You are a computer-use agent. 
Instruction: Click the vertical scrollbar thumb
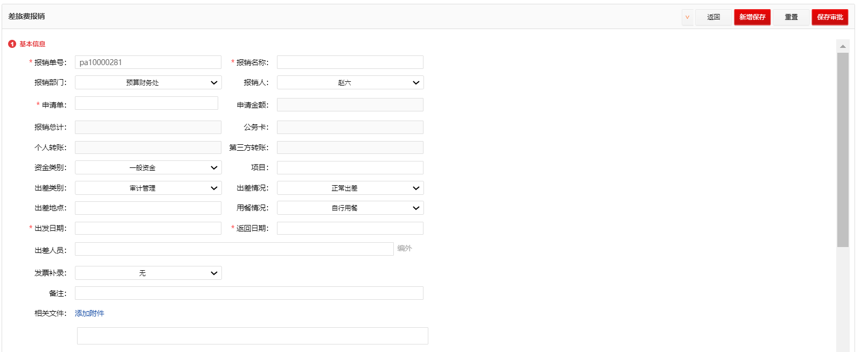[x=843, y=150]
